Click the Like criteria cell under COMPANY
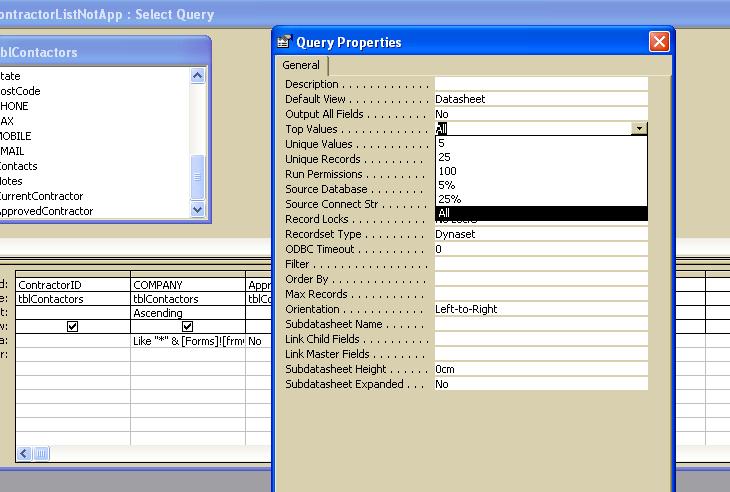Image resolution: width=730 pixels, height=492 pixels. (188, 341)
